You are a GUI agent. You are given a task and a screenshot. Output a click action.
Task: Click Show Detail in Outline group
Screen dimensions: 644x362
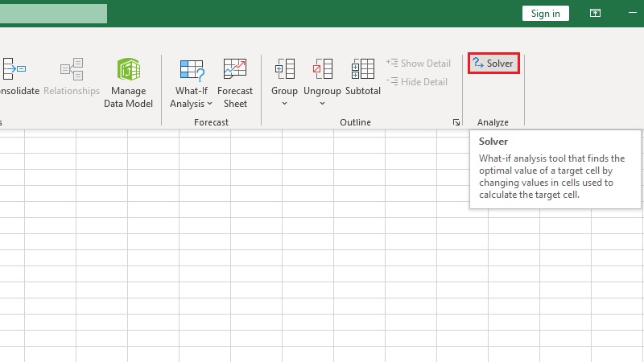click(419, 64)
